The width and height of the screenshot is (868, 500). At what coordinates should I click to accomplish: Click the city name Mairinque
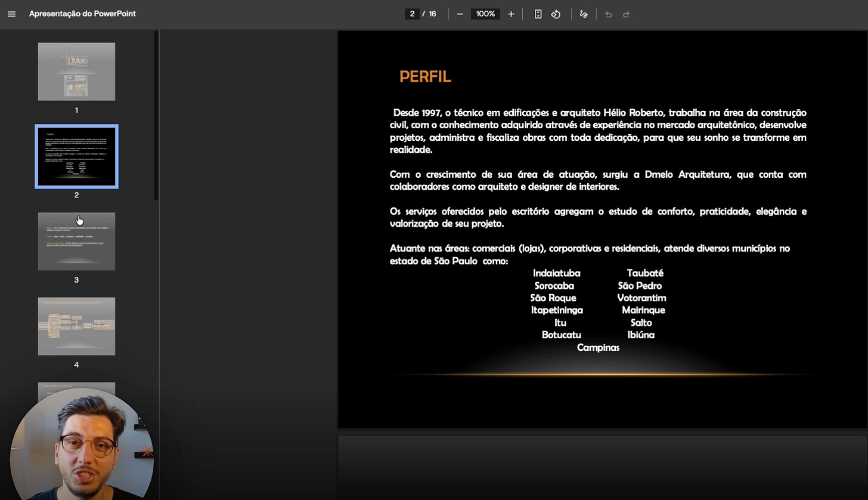(643, 310)
